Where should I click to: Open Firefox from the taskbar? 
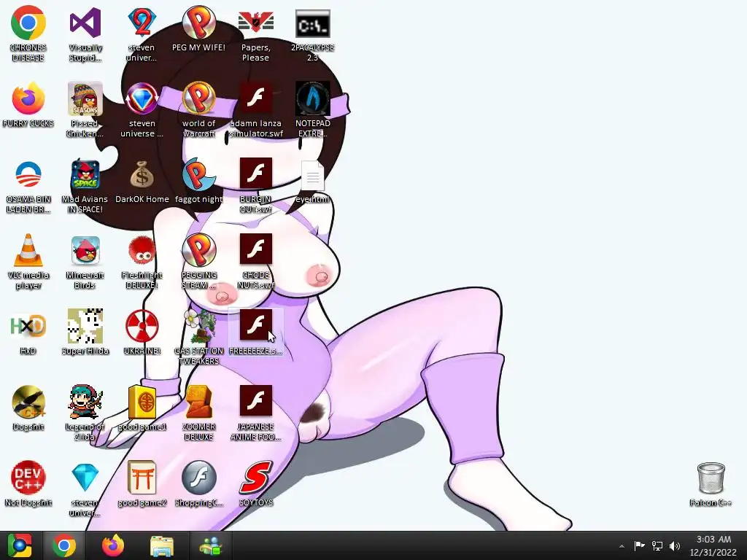point(113,545)
